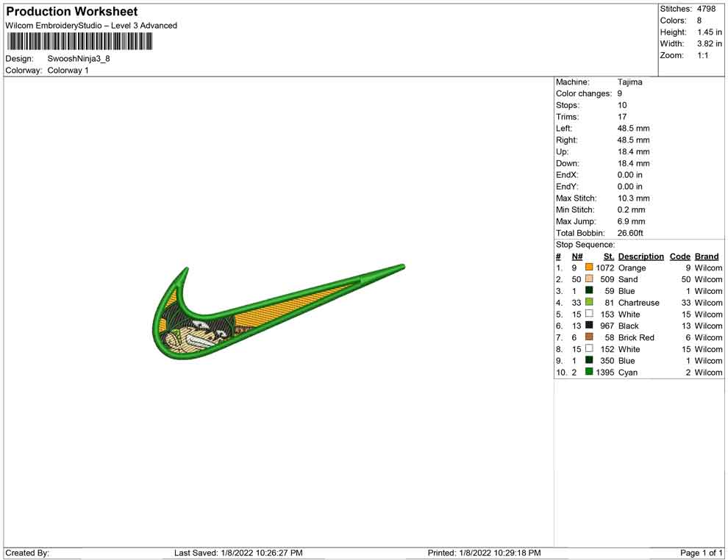Click the 'Color changes:' label
Screen dimensions: 728x560
584,94
